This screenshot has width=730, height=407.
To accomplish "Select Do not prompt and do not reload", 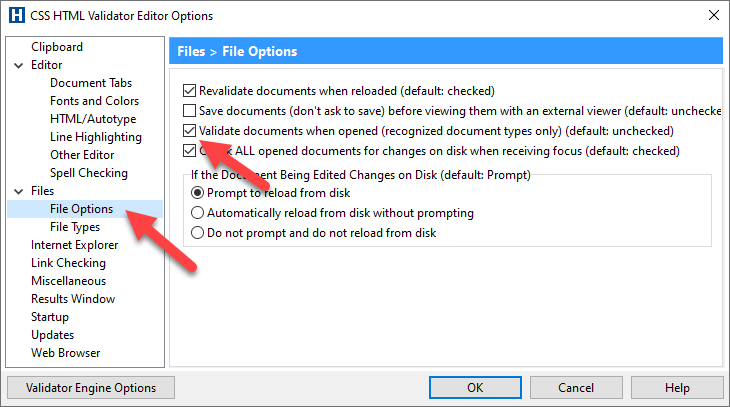I will click(x=197, y=233).
